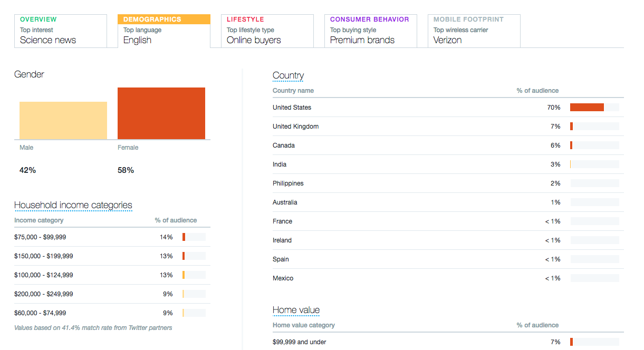The height and width of the screenshot is (350, 644).
Task: Click the India 3% value
Action: (x=555, y=164)
